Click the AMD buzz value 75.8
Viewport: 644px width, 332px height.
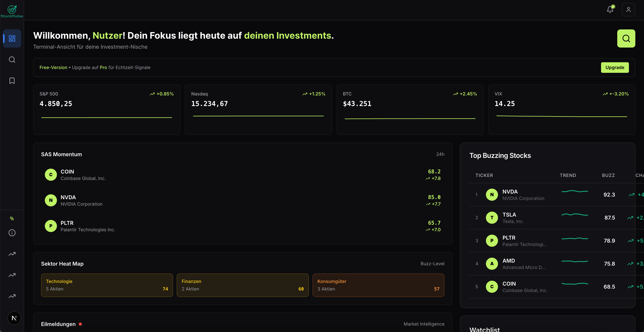point(609,264)
